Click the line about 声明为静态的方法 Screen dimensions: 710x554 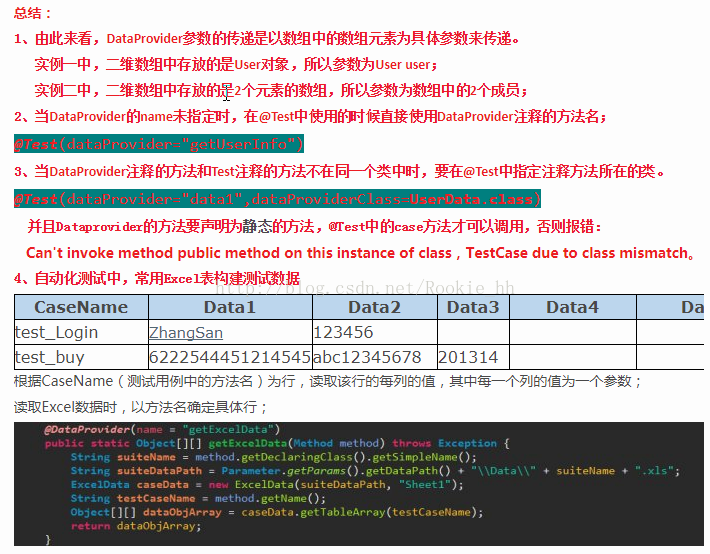coord(314,226)
